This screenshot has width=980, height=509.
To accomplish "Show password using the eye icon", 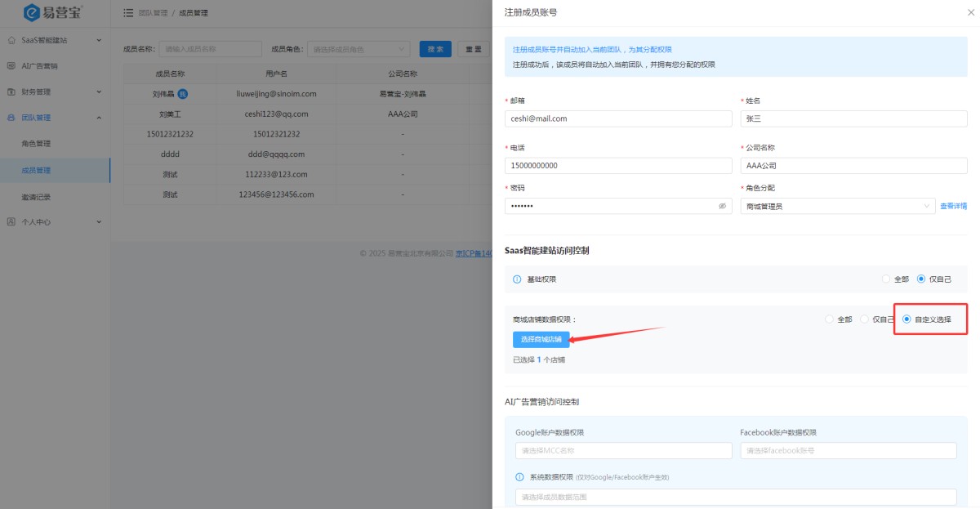I will [722, 207].
